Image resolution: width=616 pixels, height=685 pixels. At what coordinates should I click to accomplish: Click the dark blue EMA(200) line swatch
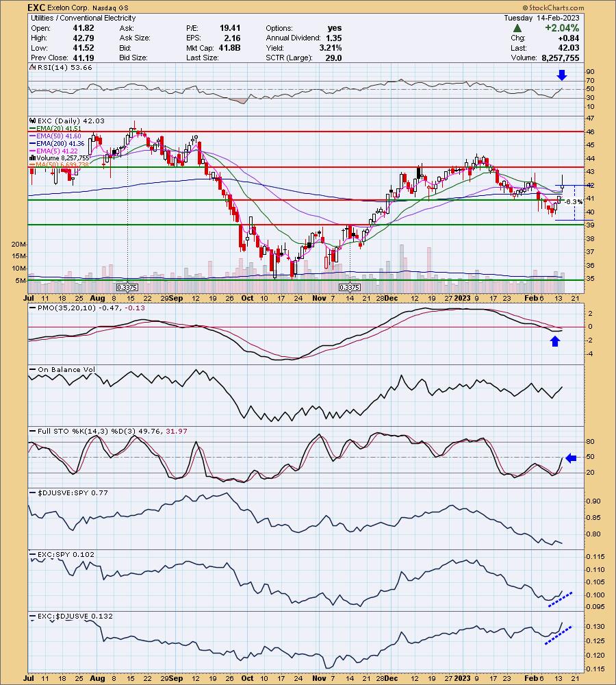(33, 143)
